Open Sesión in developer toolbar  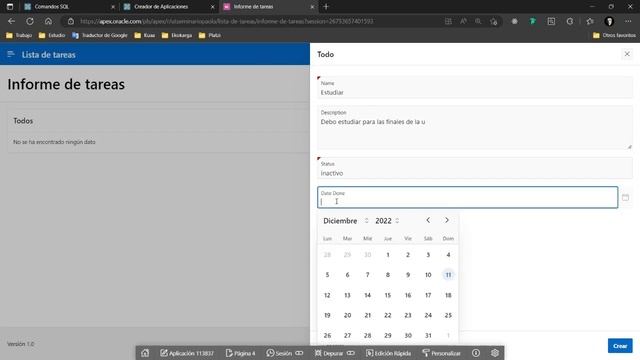pos(284,353)
